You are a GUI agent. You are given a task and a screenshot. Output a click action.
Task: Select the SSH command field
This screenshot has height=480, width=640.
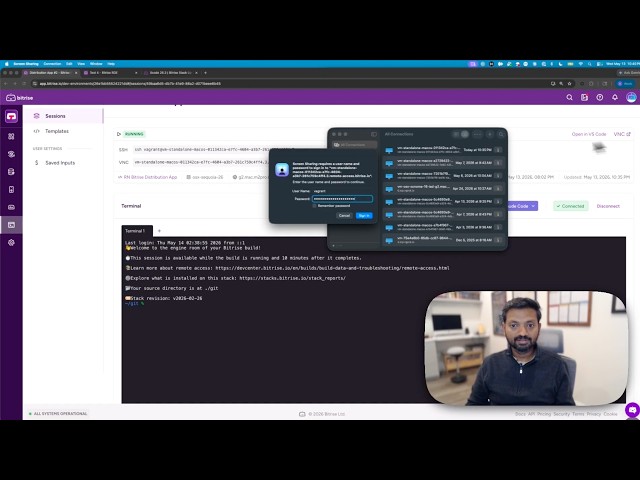coord(202,149)
